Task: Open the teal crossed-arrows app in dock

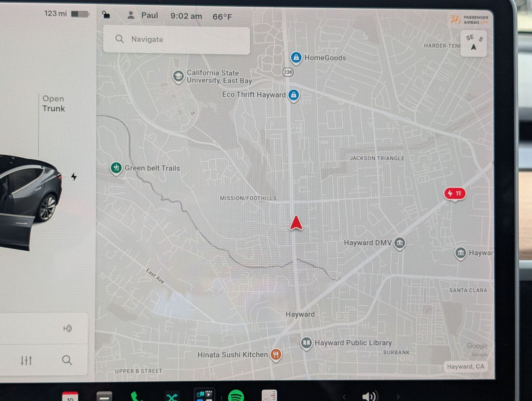Action: click(x=172, y=397)
